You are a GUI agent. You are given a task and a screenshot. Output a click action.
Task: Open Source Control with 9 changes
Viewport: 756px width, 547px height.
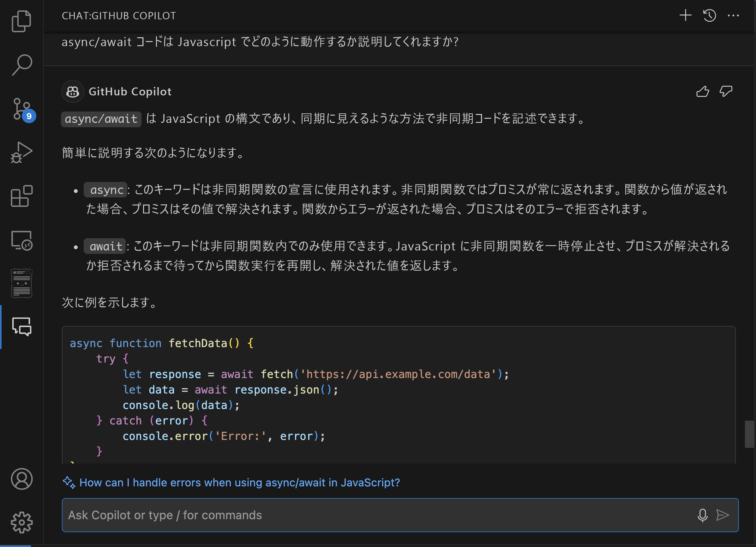tap(21, 109)
